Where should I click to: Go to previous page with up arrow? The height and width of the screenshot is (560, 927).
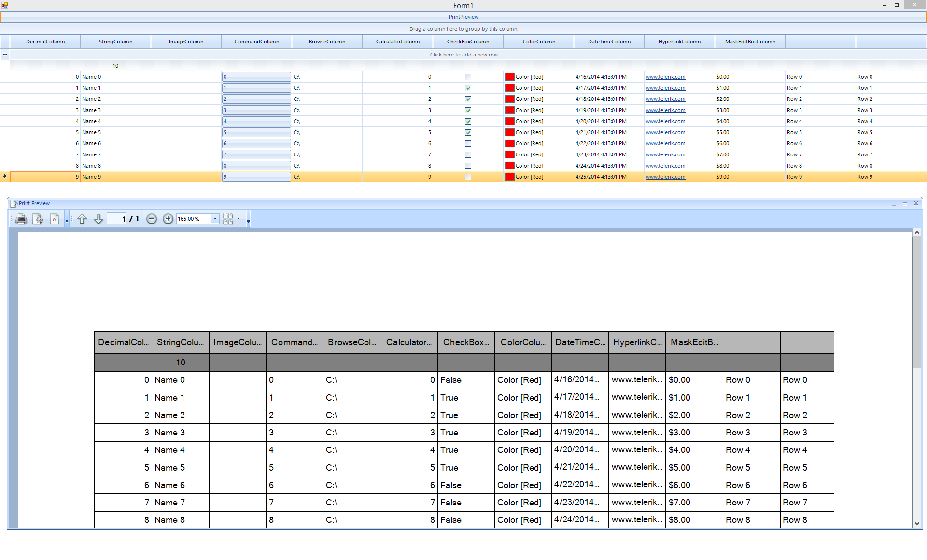pos(82,219)
